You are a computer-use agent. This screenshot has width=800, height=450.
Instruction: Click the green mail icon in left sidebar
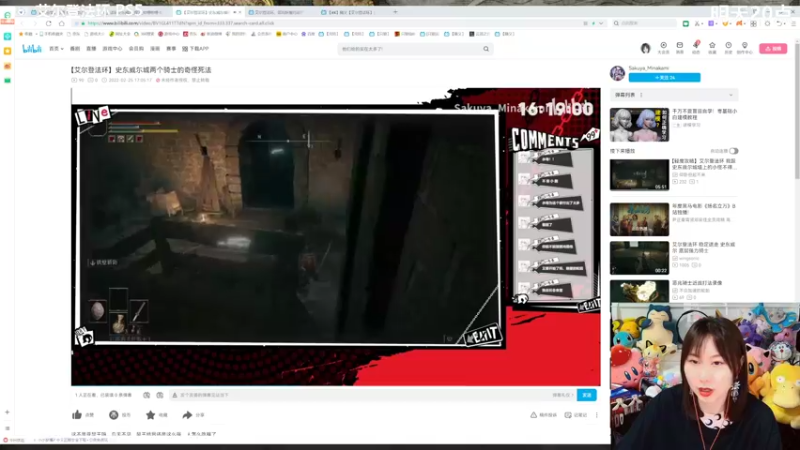[x=7, y=80]
